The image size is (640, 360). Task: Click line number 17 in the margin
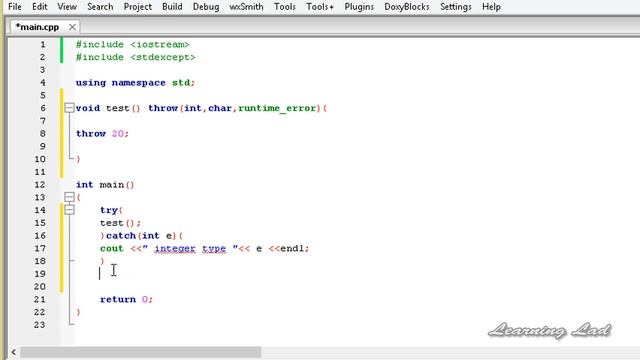pos(40,248)
